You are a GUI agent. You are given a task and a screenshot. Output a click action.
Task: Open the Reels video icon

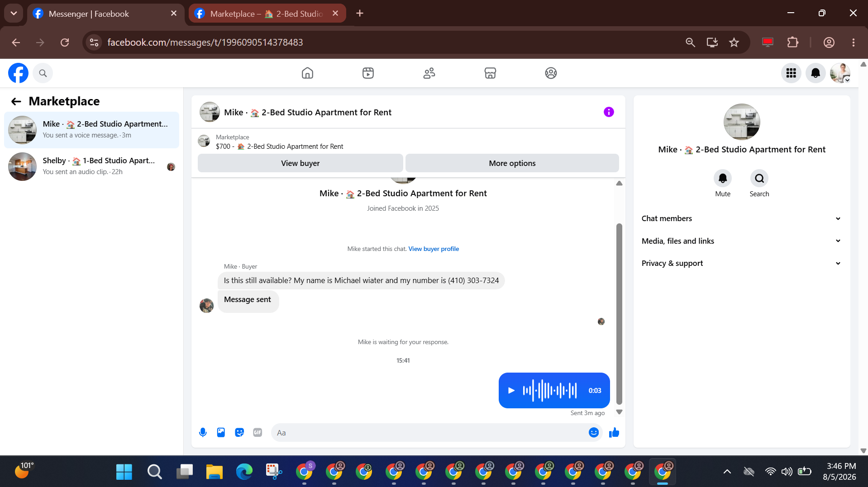[x=368, y=73]
